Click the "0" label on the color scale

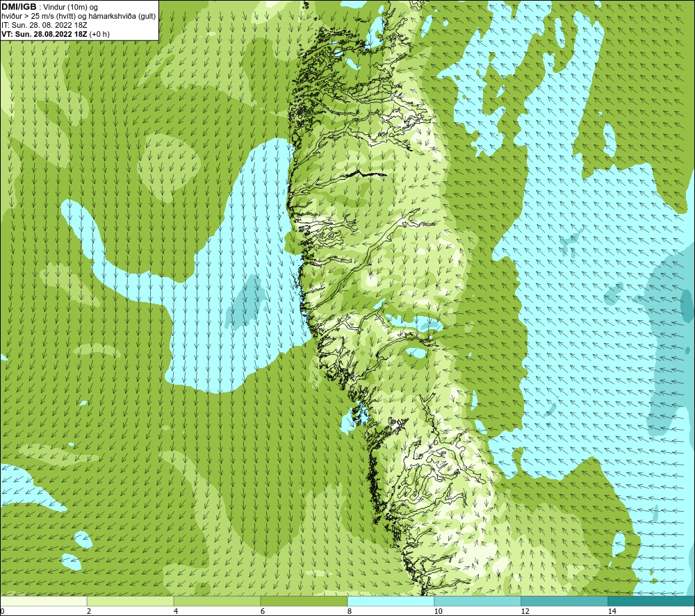click(x=2, y=611)
